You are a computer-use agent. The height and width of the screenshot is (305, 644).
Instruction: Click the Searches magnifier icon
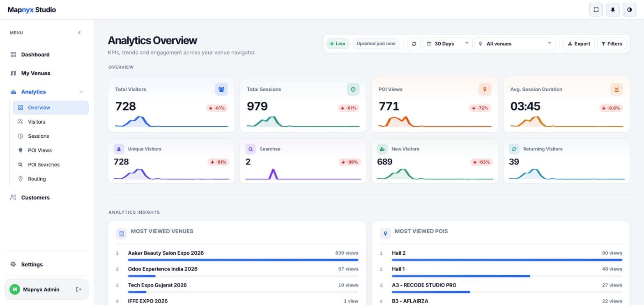(251, 149)
